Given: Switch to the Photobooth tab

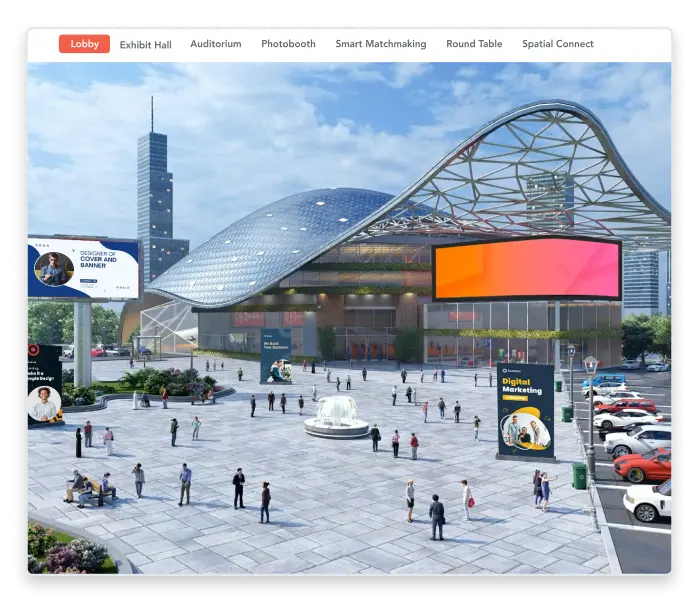Looking at the screenshot, I should tap(288, 44).
